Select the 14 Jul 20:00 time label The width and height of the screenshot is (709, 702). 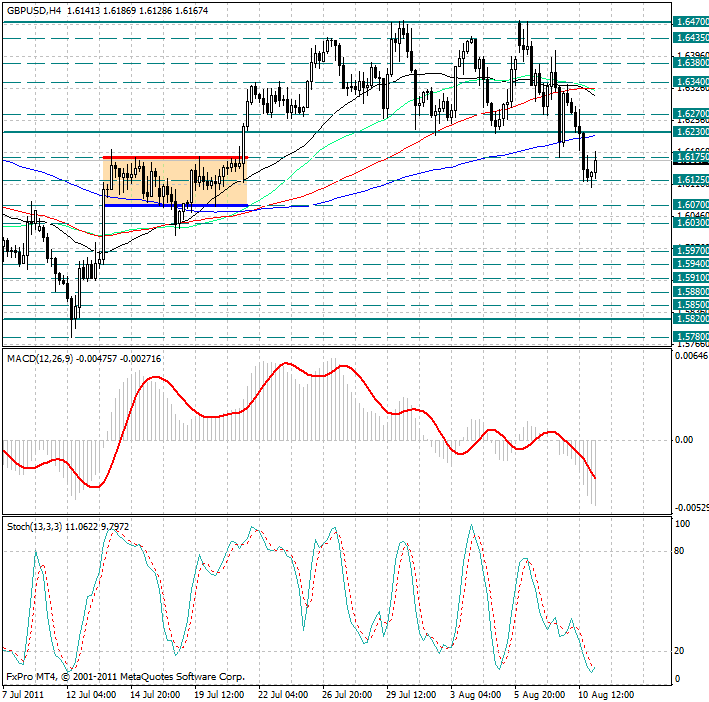[x=154, y=693]
